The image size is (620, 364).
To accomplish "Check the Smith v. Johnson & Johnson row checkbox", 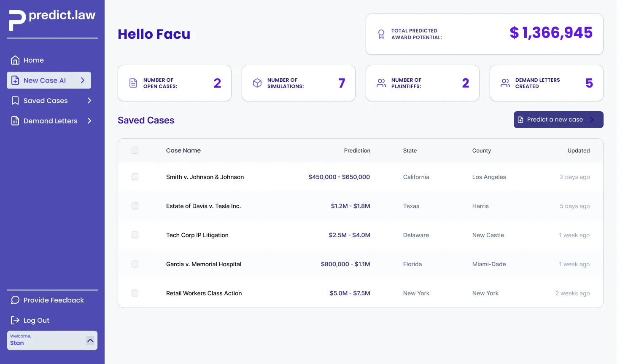I will coord(135,177).
